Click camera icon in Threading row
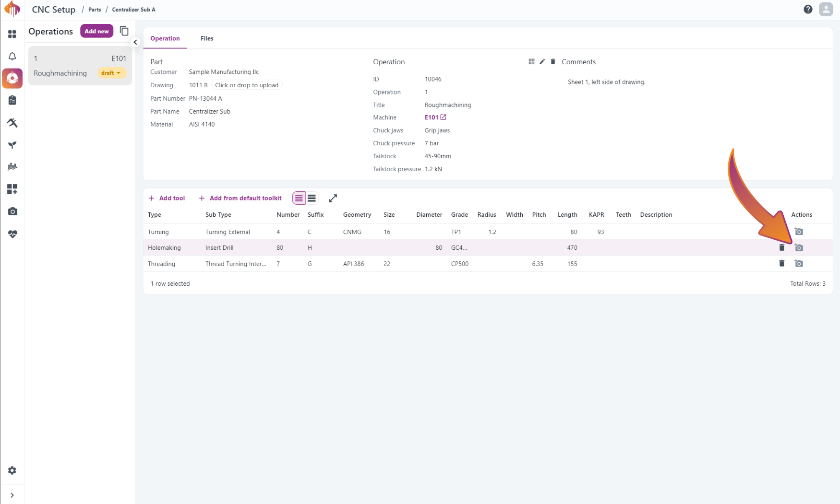 [799, 263]
